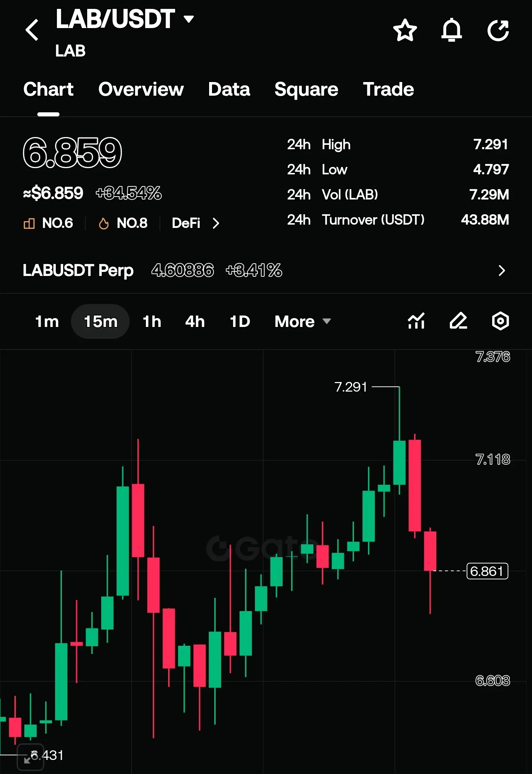The width and height of the screenshot is (532, 774).
Task: Tap the 6.431 low marker label
Action: pyautogui.click(x=47, y=755)
